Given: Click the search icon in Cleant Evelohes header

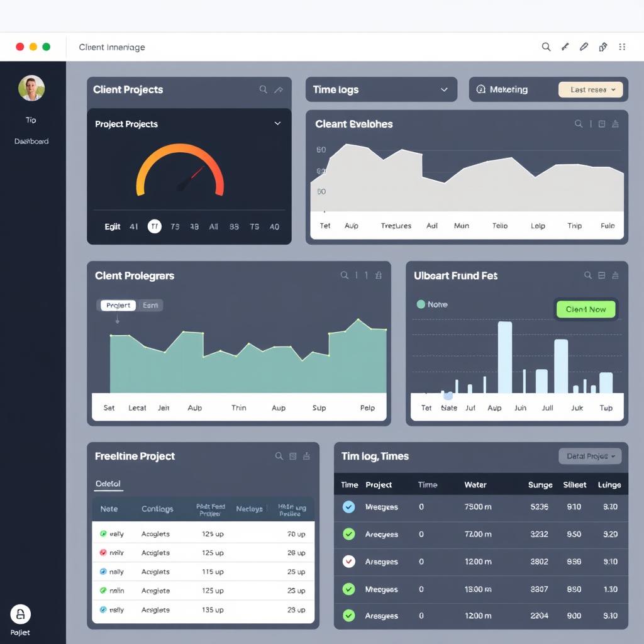Looking at the screenshot, I should 578,124.
